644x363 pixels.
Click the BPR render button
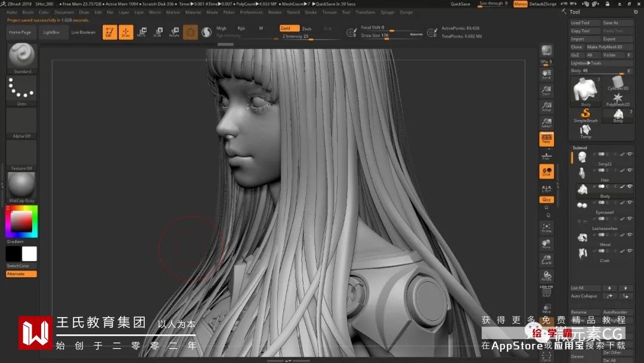(x=546, y=51)
